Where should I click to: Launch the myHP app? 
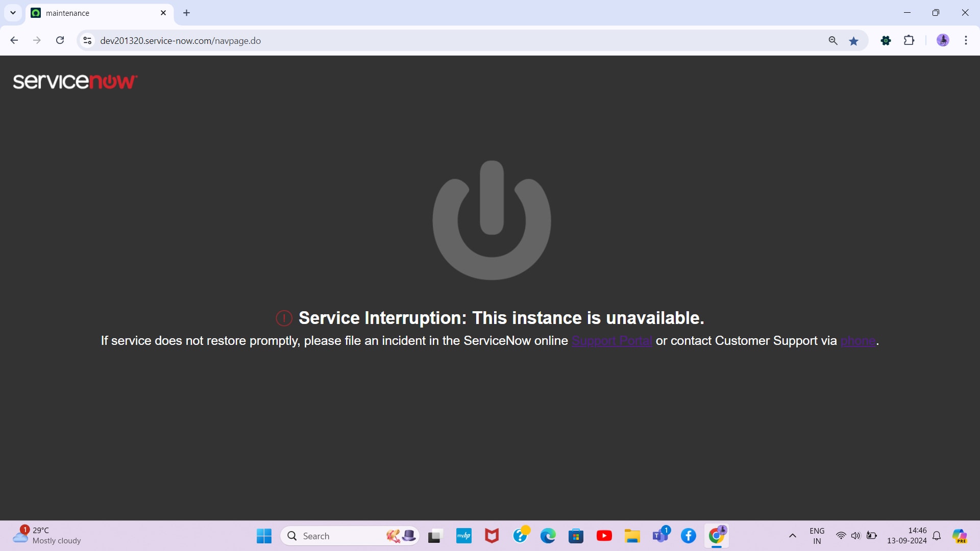coord(463,536)
